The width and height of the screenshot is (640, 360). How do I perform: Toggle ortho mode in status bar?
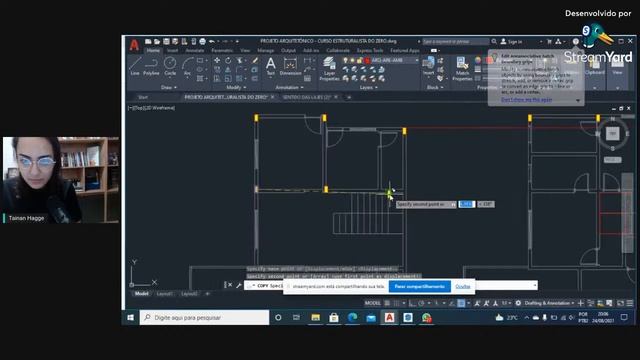412,303
